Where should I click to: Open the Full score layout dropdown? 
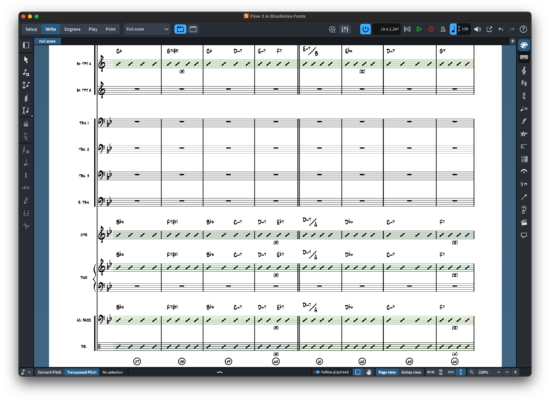(x=147, y=29)
